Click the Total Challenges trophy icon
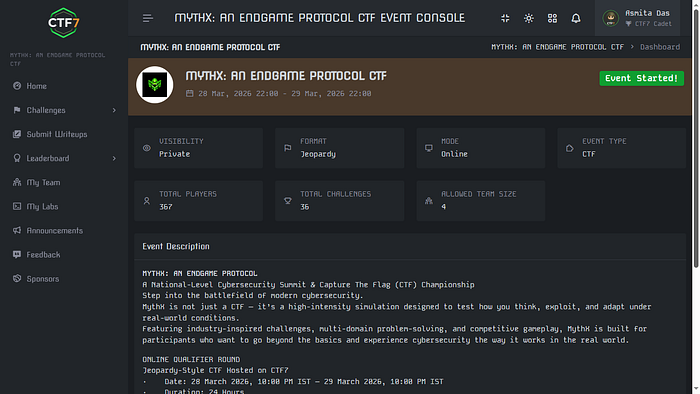Image resolution: width=700 pixels, height=394 pixels. click(x=288, y=201)
